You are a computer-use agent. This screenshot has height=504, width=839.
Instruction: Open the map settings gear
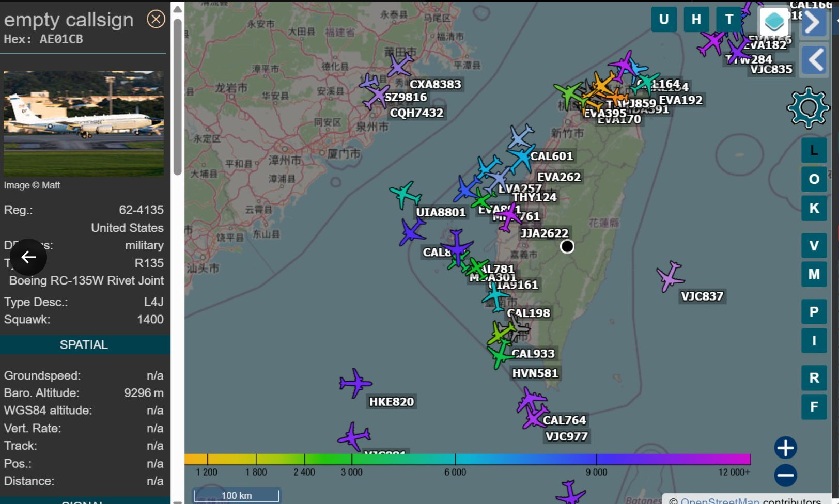808,107
